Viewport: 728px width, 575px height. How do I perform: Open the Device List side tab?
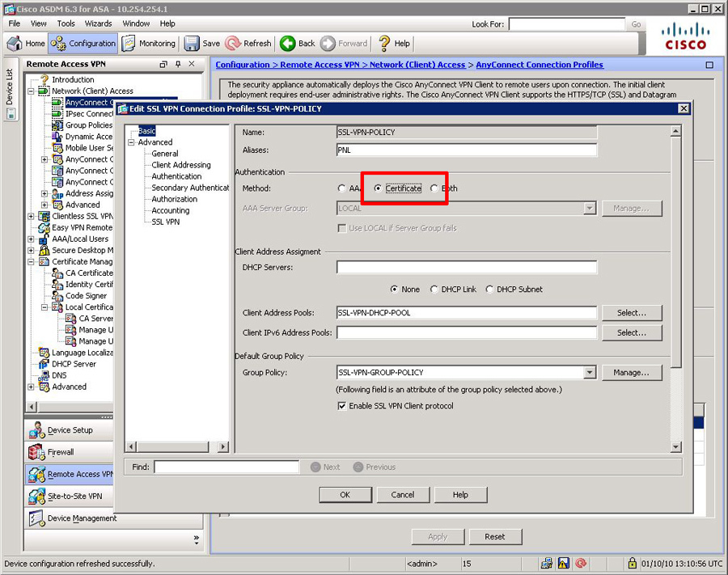coord(11,89)
